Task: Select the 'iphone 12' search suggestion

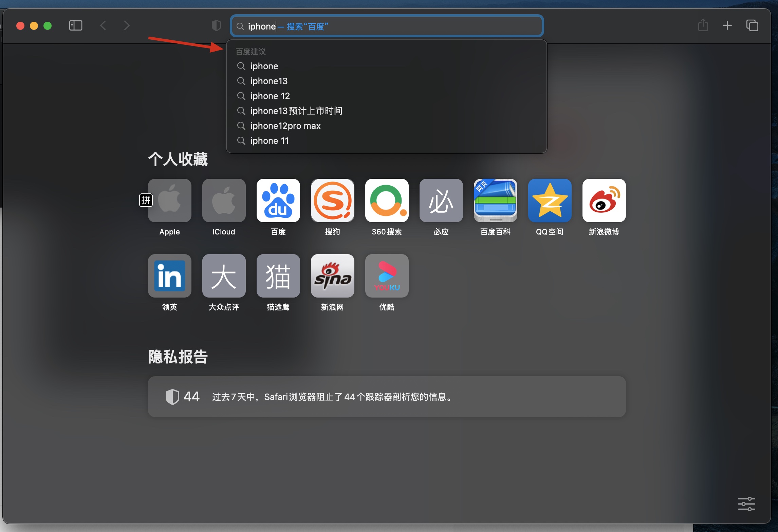Action: click(x=270, y=96)
